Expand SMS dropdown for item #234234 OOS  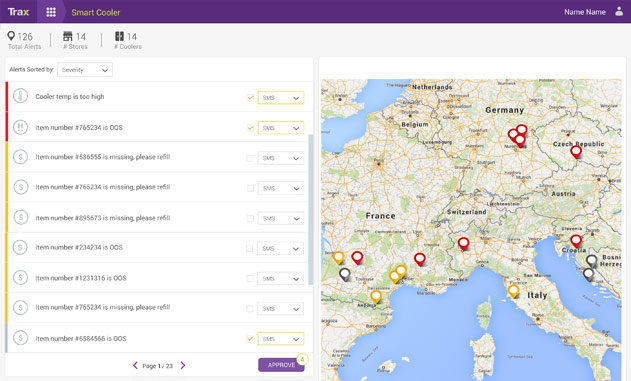point(280,249)
